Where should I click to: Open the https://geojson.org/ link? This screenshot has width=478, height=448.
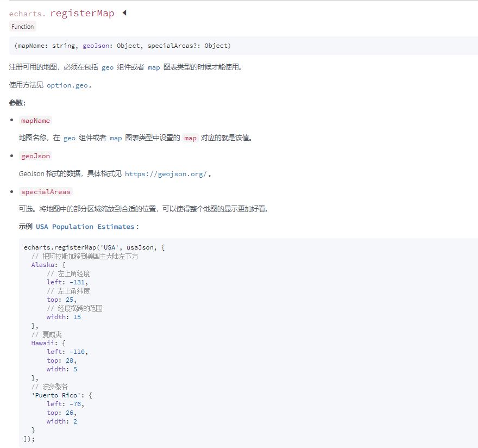(x=166, y=174)
